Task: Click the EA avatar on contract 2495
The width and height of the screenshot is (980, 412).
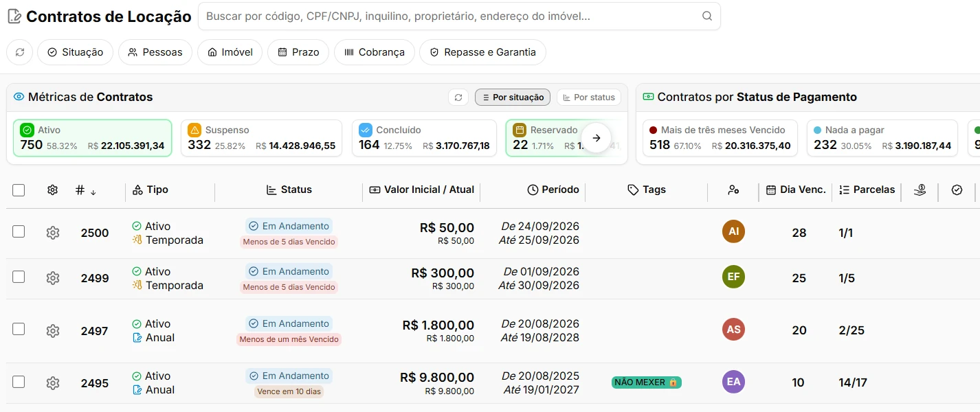Action: coord(733,382)
